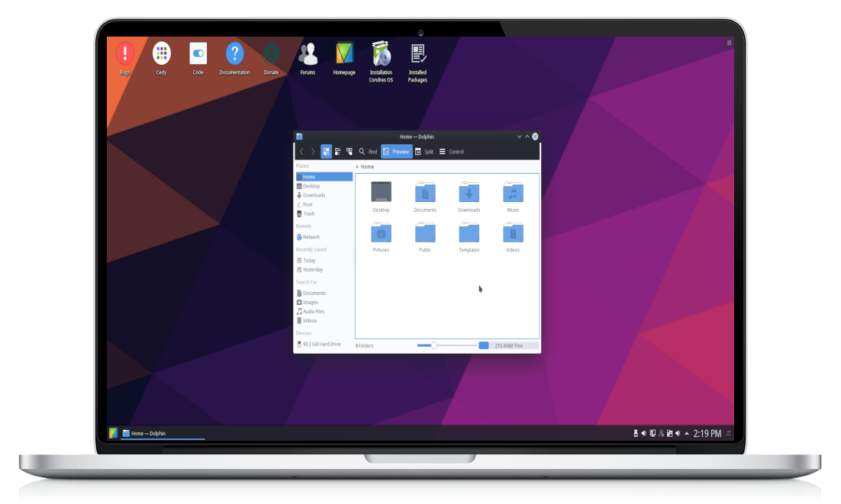This screenshot has height=504, width=841.
Task: Open Network under Remote
Action: click(324, 236)
